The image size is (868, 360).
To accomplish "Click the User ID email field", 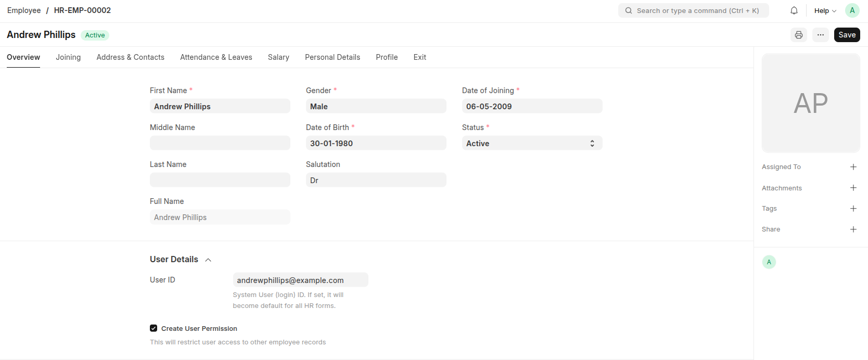I will [301, 280].
